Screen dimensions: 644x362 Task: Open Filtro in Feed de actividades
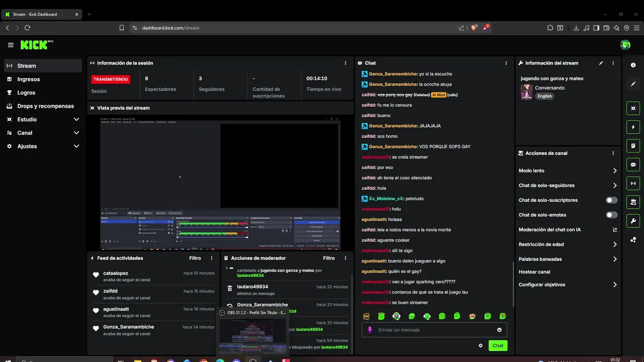coord(195,258)
